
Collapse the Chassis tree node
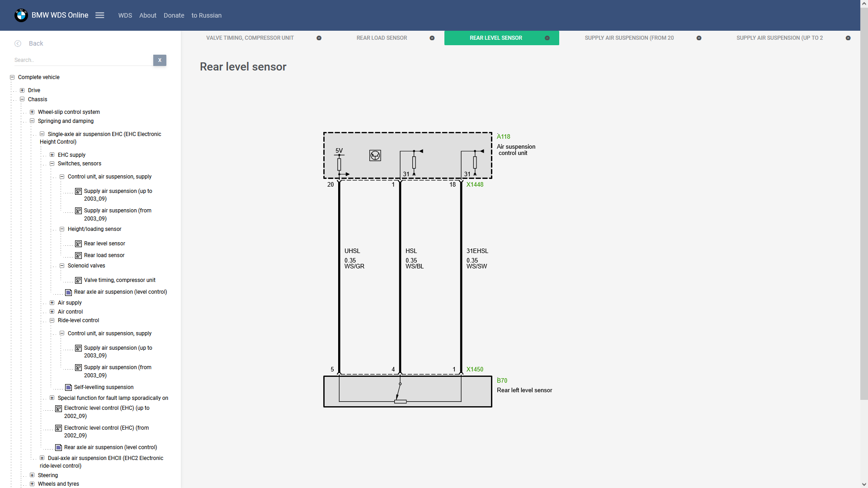(x=22, y=99)
